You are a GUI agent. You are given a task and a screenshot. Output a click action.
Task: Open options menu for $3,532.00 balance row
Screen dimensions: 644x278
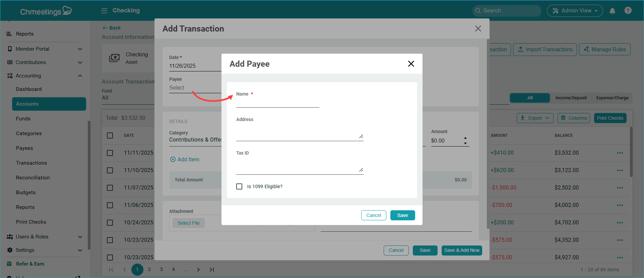(x=620, y=153)
